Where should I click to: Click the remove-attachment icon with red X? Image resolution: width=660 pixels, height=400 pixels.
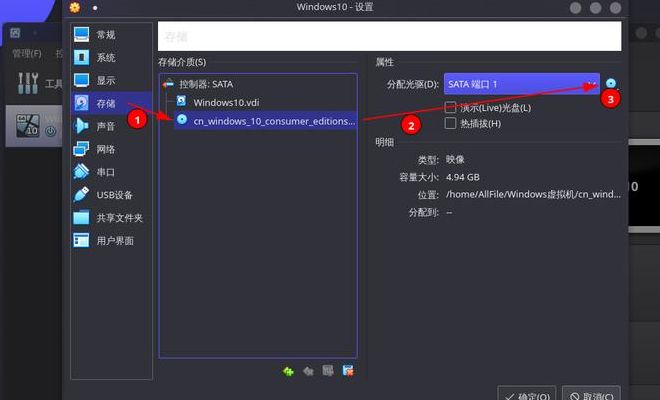coord(348,371)
